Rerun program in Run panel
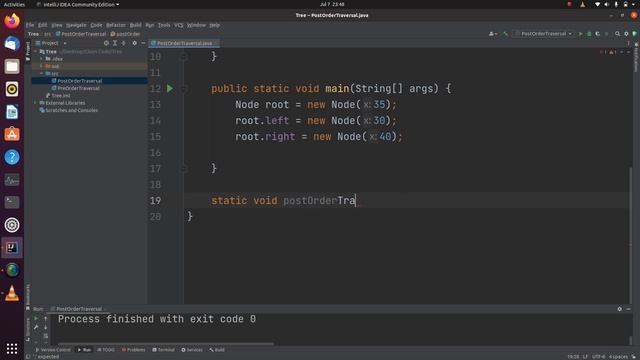 click(36, 318)
